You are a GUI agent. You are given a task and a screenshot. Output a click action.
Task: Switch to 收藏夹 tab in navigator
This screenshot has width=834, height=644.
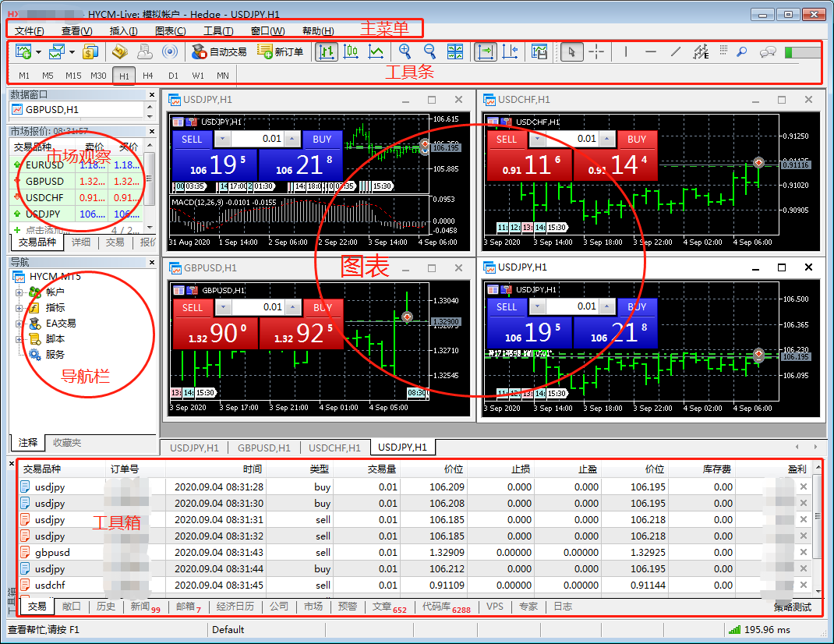(x=67, y=442)
